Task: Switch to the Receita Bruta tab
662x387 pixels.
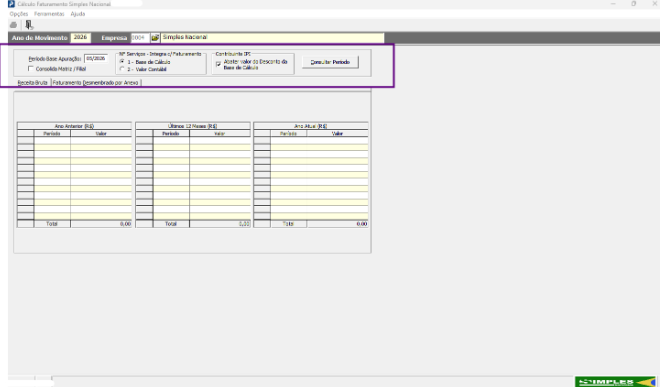Action: pos(33,83)
